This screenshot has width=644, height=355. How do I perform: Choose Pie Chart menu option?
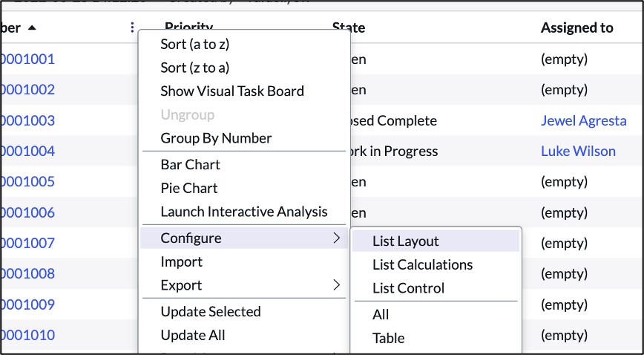point(189,189)
